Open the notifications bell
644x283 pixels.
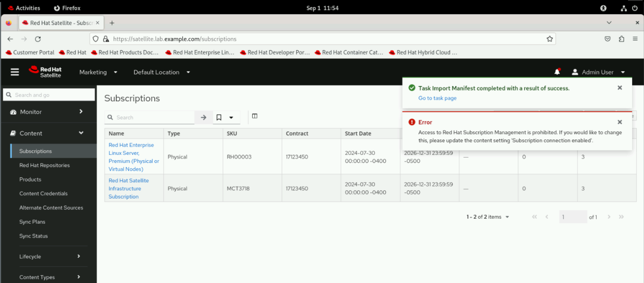[557, 72]
